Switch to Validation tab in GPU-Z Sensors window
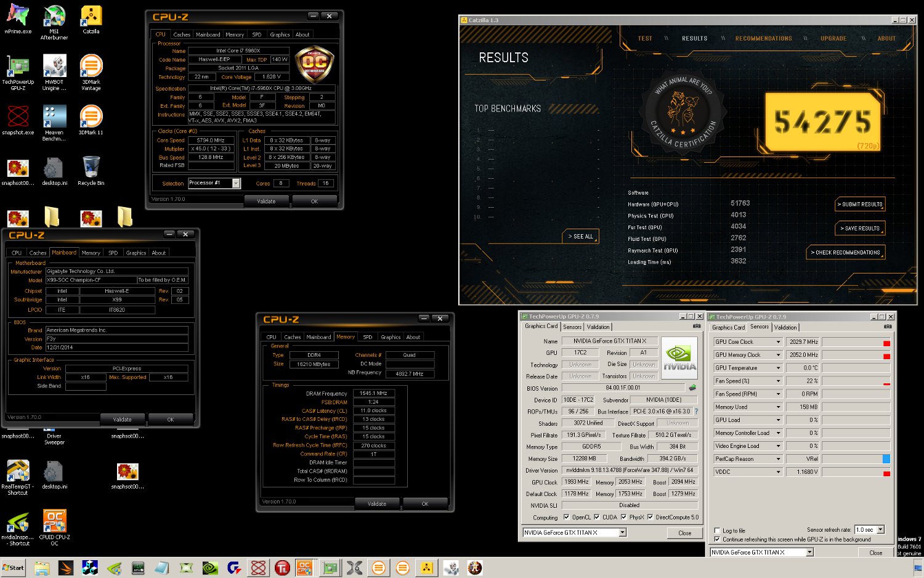Image resolution: width=924 pixels, height=578 pixels. pyautogui.click(x=785, y=327)
